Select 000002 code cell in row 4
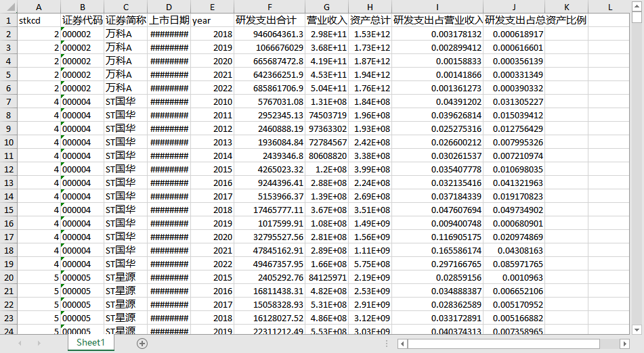Image resolution: width=644 pixels, height=353 pixels. [x=82, y=61]
